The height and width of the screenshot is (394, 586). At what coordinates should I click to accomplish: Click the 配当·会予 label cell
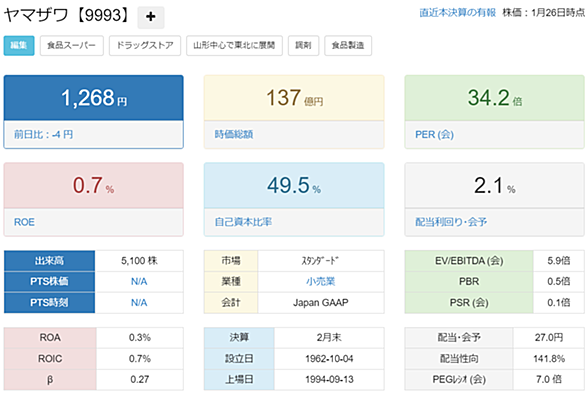click(459, 338)
